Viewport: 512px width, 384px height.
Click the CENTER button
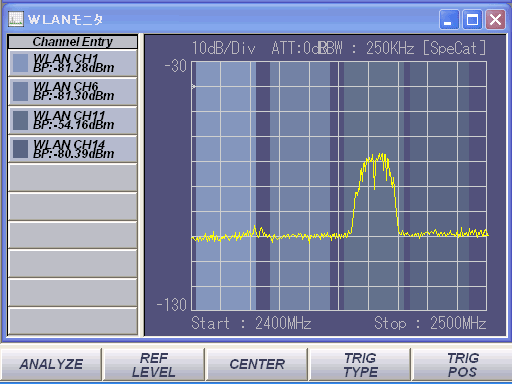coord(257,364)
